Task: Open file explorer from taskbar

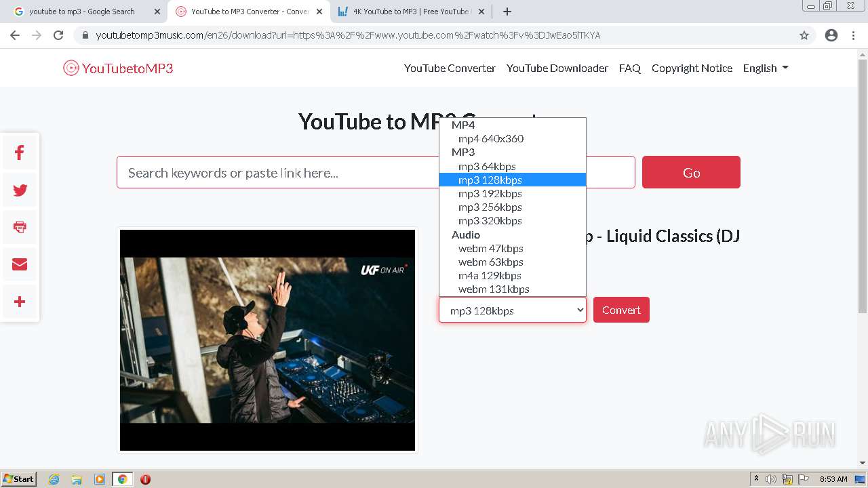Action: (x=77, y=479)
